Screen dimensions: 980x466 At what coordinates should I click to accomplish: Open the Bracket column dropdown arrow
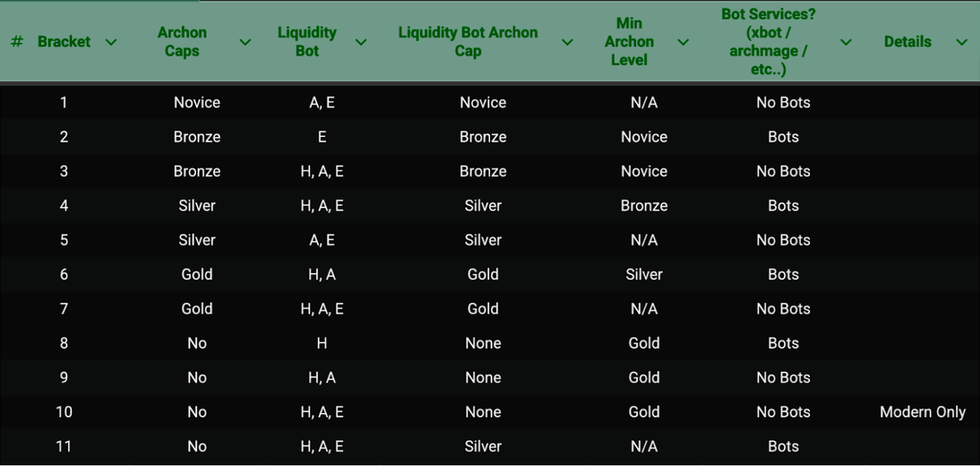[x=111, y=42]
